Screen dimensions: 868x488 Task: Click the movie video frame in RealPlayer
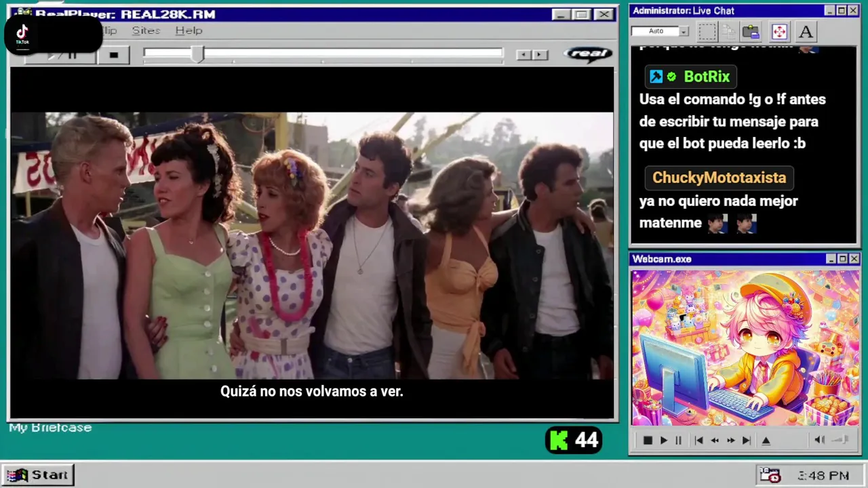tap(312, 245)
